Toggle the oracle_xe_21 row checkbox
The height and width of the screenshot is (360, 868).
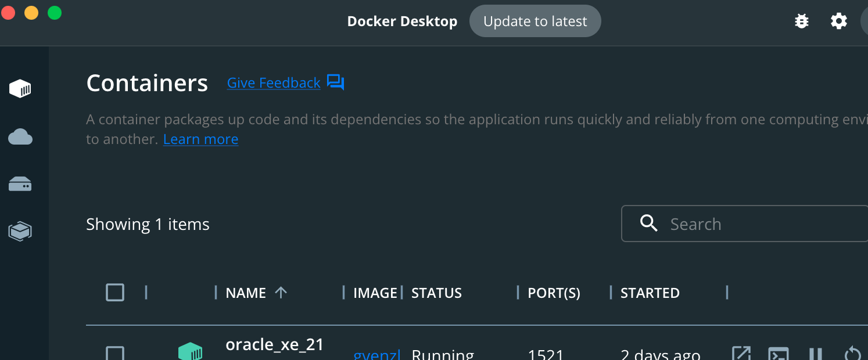pyautogui.click(x=115, y=353)
